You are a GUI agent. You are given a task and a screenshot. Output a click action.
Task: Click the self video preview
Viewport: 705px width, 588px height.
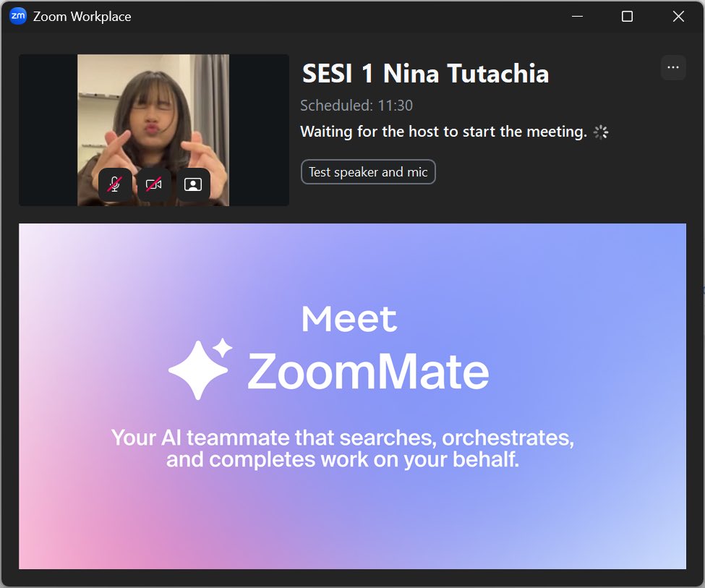154,130
